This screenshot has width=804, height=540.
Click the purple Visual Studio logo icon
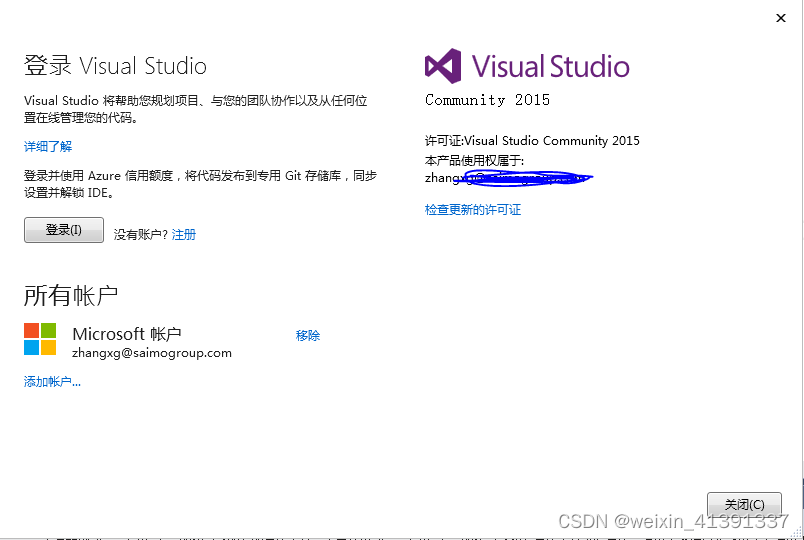[x=443, y=66]
